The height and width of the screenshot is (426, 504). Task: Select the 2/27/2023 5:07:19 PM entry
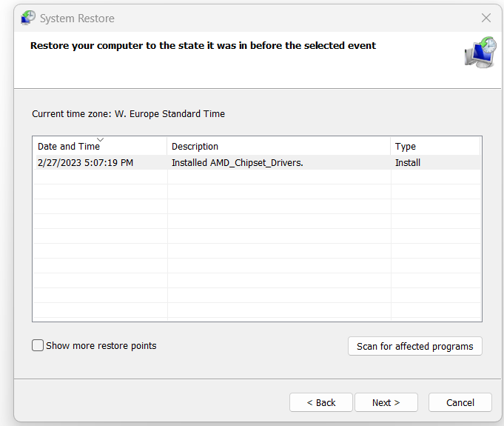click(85, 163)
